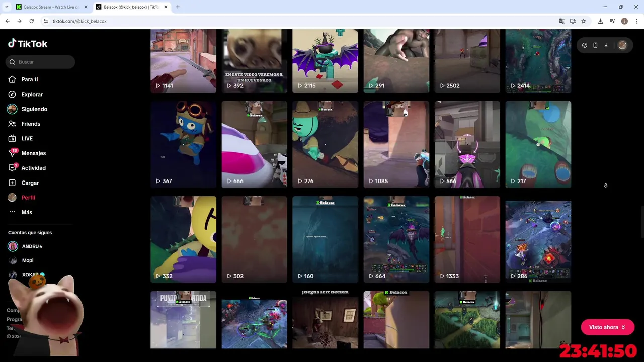This screenshot has height=362, width=644.
Task: Open the 'juegas left decían' video thumbnail
Action: 326,320
